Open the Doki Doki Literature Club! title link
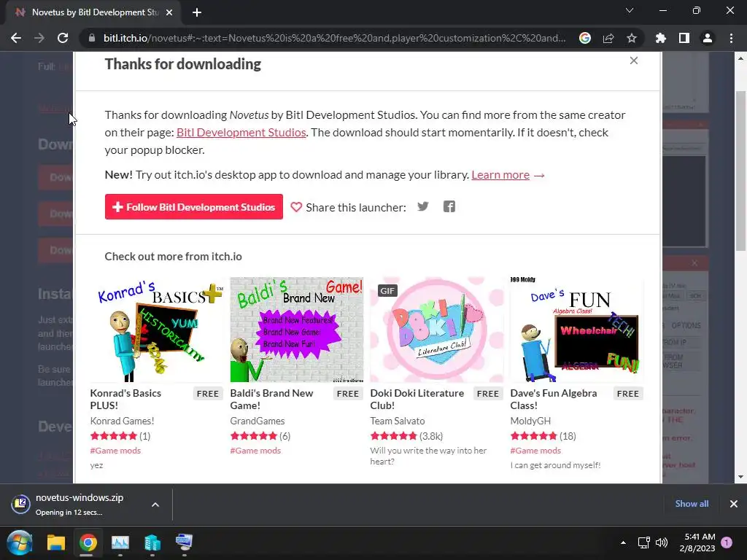 pos(417,399)
